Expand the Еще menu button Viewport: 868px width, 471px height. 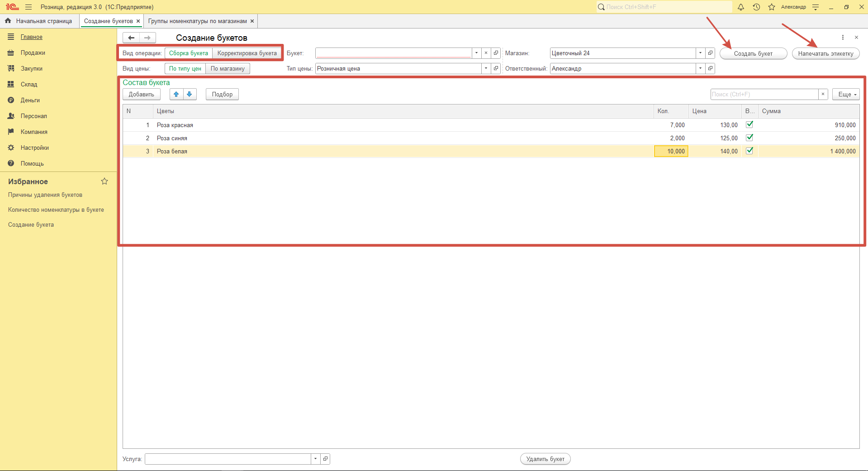tap(845, 94)
